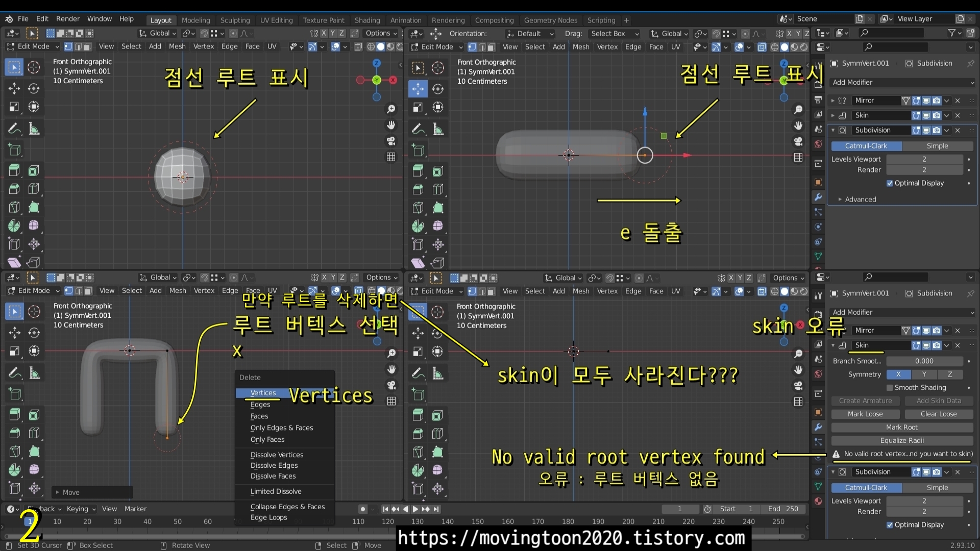Open Global orientation dropdown in top-left viewport
Viewport: 980px width, 551px height.
(x=158, y=33)
